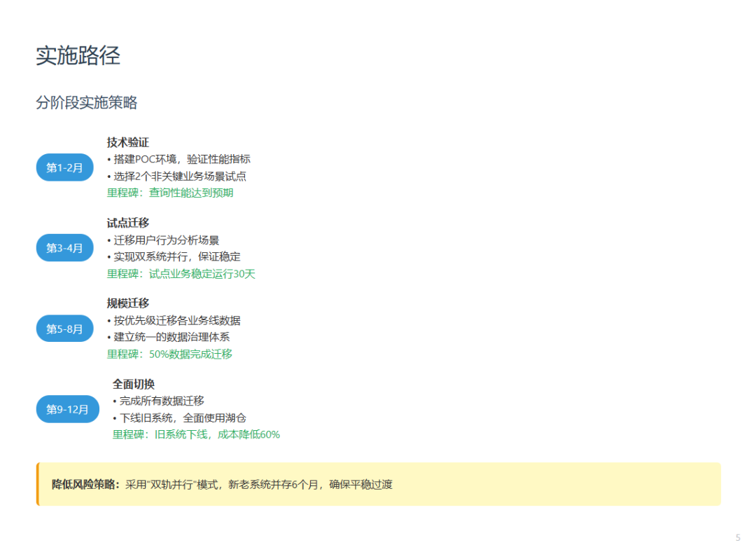This screenshot has height=552, width=756.
Task: Click bullet 按优先级迁移各业务线数据
Action: 174,320
